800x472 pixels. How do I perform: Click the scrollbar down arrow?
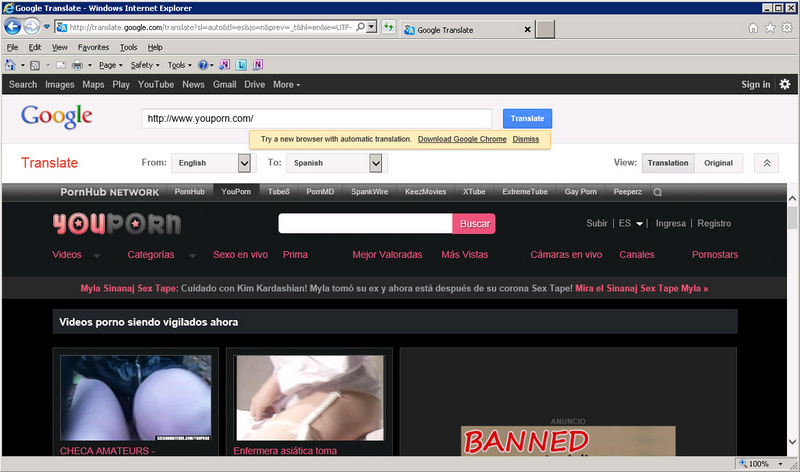tap(792, 442)
